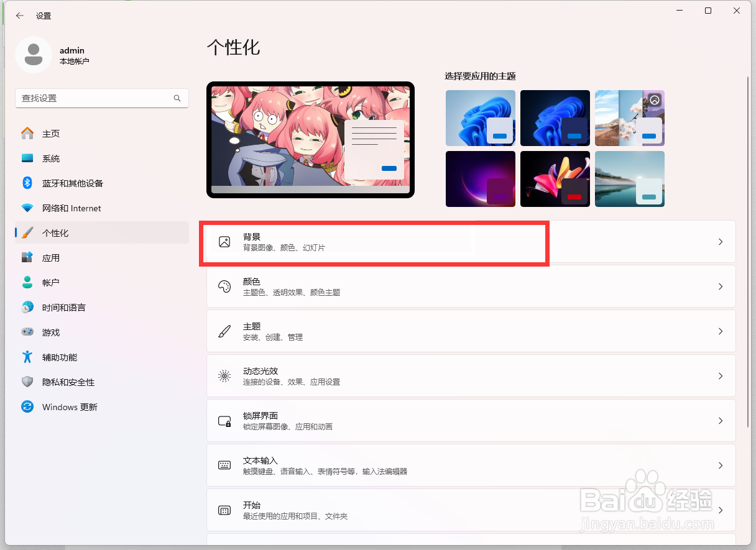
Task: Click the Background picture icon
Action: (x=224, y=242)
